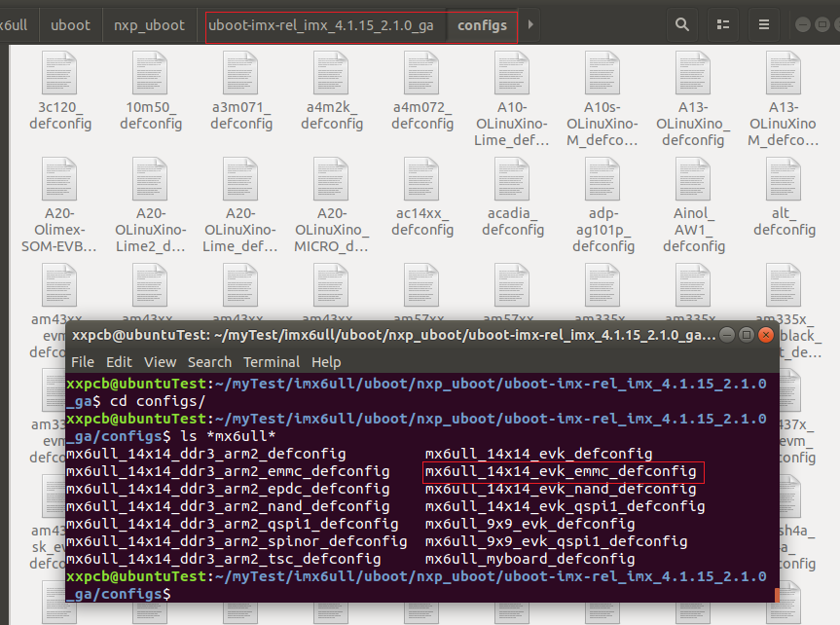Screen dimensions: 840x625
Task: Select the 10m50_defconfig file
Action: (151, 92)
